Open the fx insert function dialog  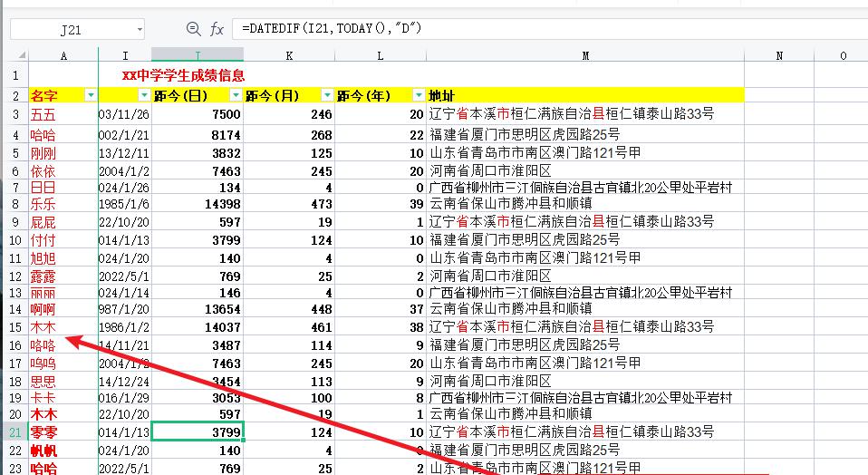(x=217, y=29)
